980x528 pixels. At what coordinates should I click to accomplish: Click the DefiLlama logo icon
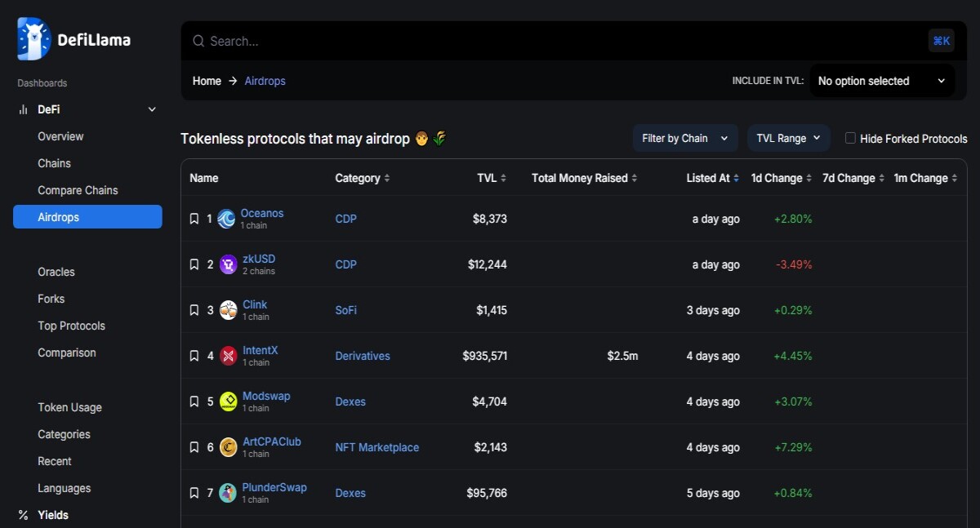click(x=34, y=39)
